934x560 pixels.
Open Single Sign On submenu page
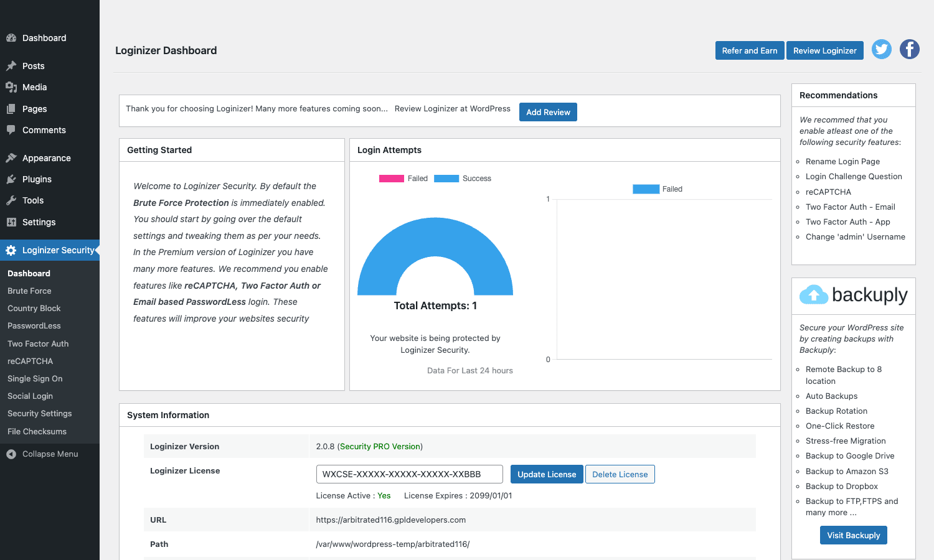point(35,378)
